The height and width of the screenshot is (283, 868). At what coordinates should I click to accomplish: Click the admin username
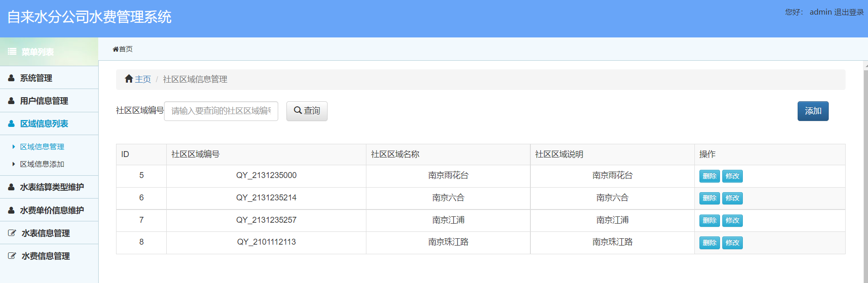coord(821,12)
